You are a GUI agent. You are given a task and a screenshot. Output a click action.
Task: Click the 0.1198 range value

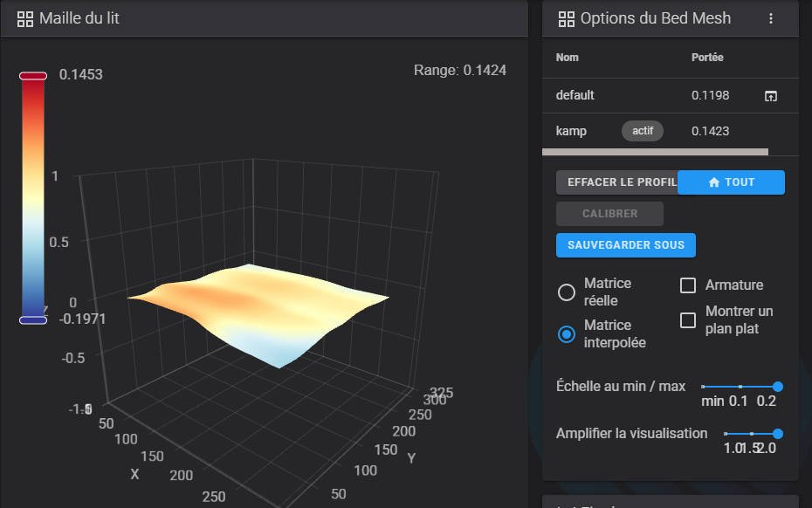coord(710,95)
